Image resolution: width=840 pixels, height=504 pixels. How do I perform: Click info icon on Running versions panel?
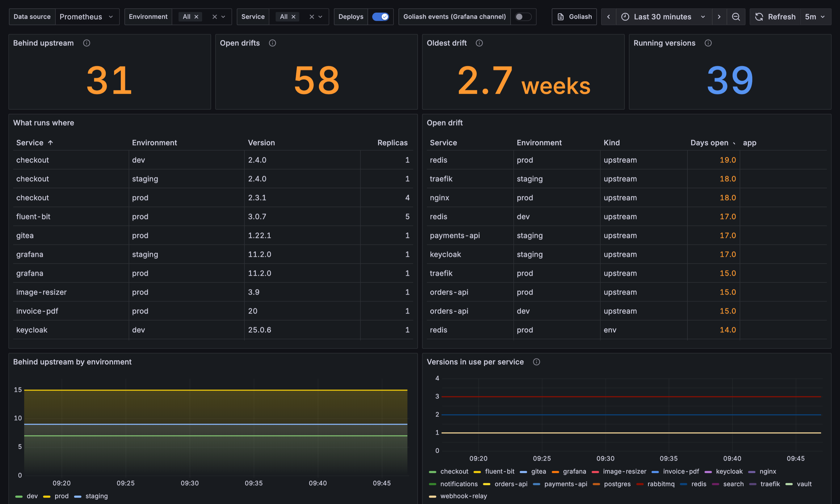click(x=708, y=43)
